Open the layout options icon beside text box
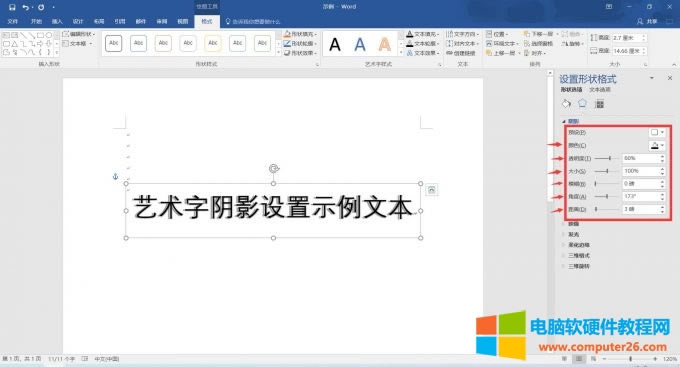 432,190
